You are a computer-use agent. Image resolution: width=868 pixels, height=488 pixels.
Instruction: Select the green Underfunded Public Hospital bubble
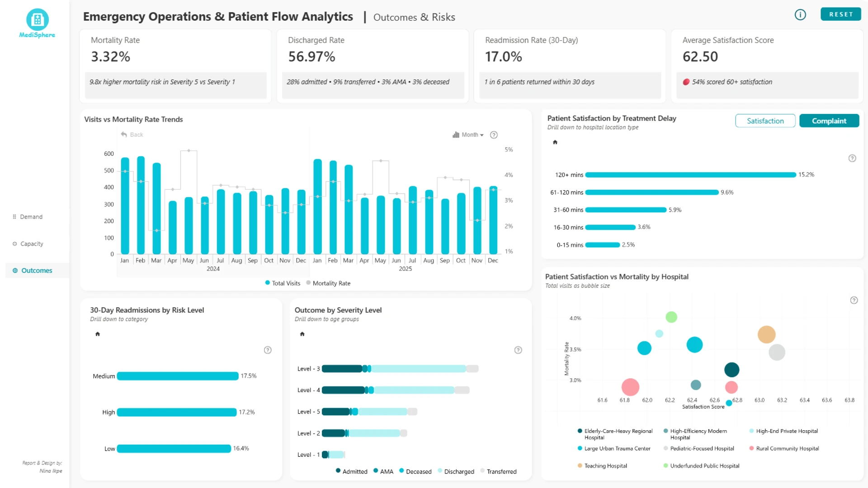671,317
